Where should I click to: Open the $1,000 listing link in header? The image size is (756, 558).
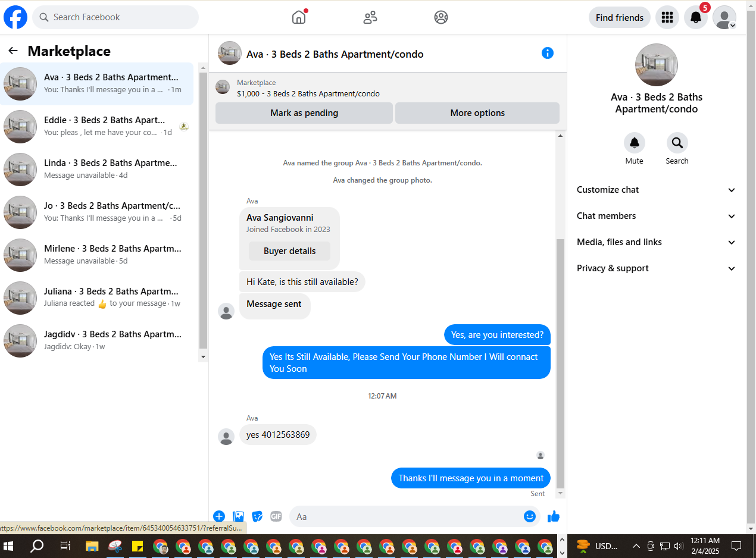coord(308,93)
